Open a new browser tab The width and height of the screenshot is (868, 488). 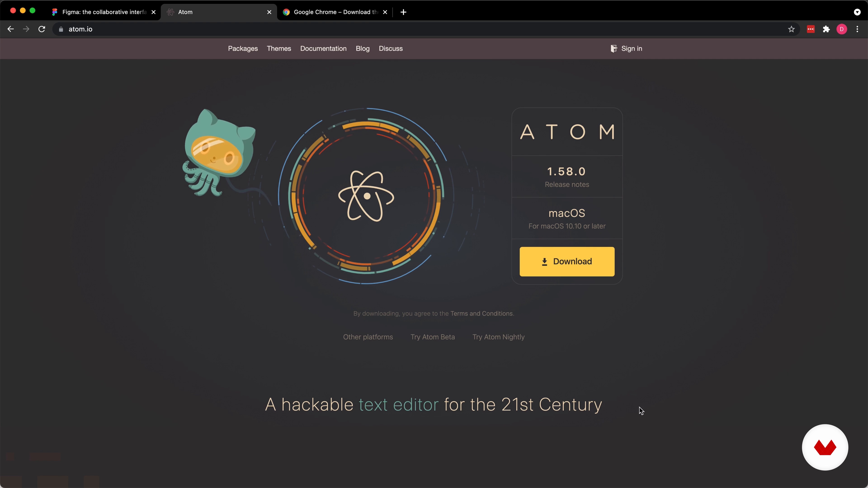click(403, 12)
